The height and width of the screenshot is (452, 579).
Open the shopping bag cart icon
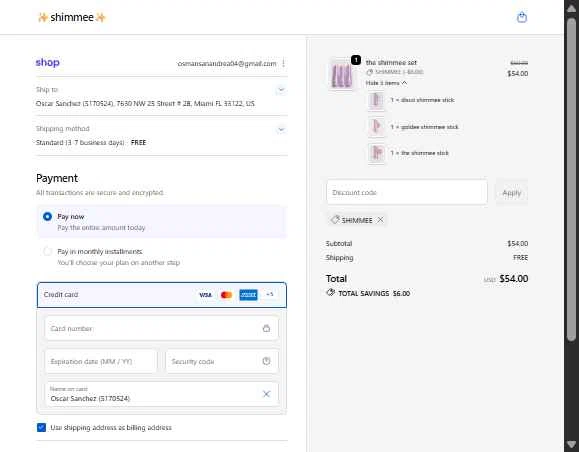tap(521, 17)
